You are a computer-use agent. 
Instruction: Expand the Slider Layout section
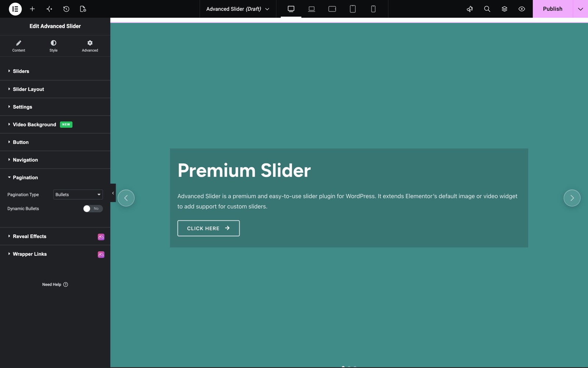point(55,89)
